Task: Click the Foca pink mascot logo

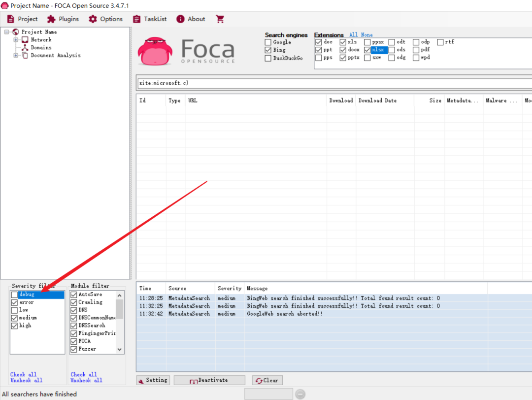Action: [155, 51]
